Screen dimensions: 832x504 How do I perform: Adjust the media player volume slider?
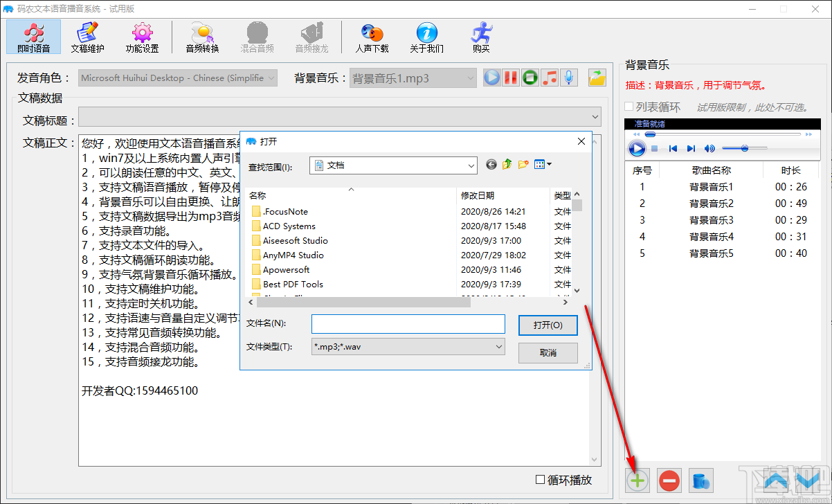(744, 148)
